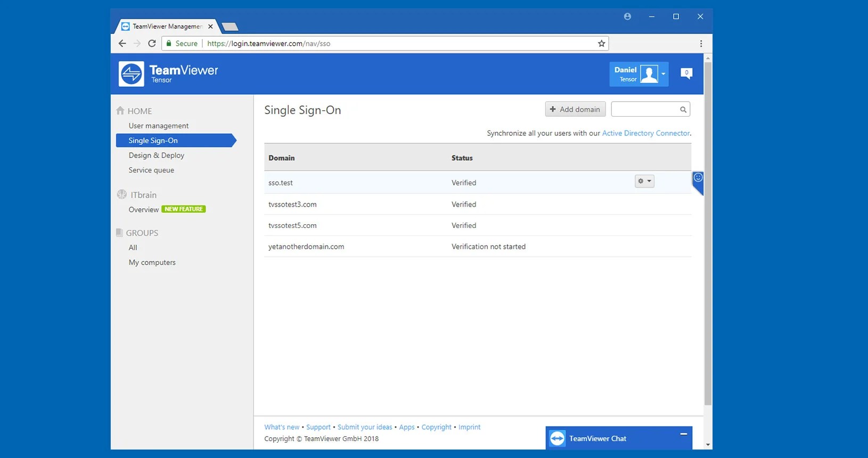Open ITbrain Overview in the sidebar
This screenshot has width=868, height=458.
click(143, 210)
